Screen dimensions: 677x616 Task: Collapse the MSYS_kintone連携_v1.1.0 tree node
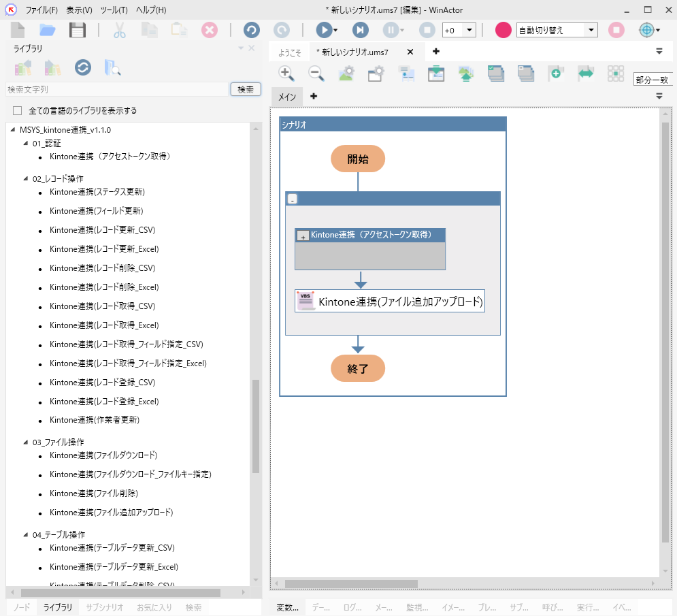pyautogui.click(x=12, y=129)
